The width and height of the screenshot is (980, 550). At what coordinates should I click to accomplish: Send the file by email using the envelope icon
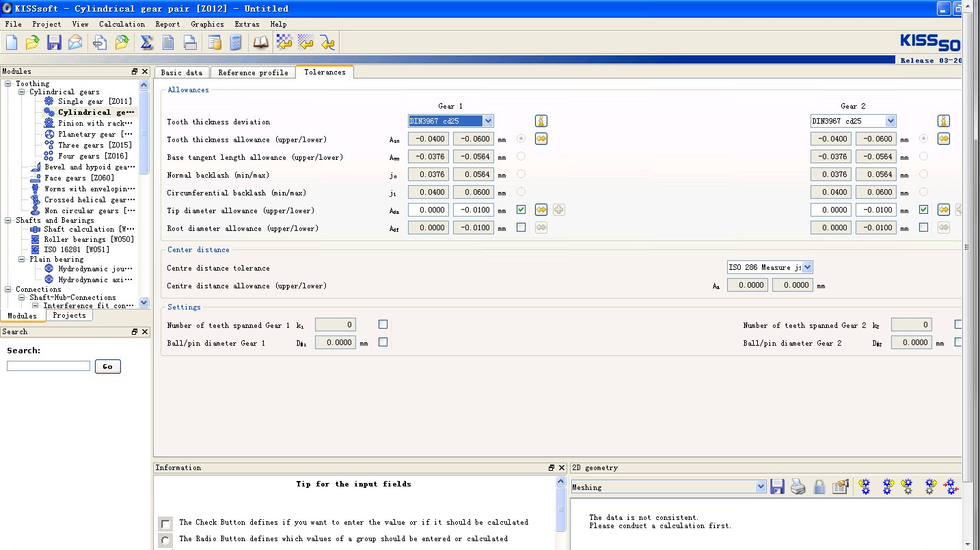pos(75,42)
